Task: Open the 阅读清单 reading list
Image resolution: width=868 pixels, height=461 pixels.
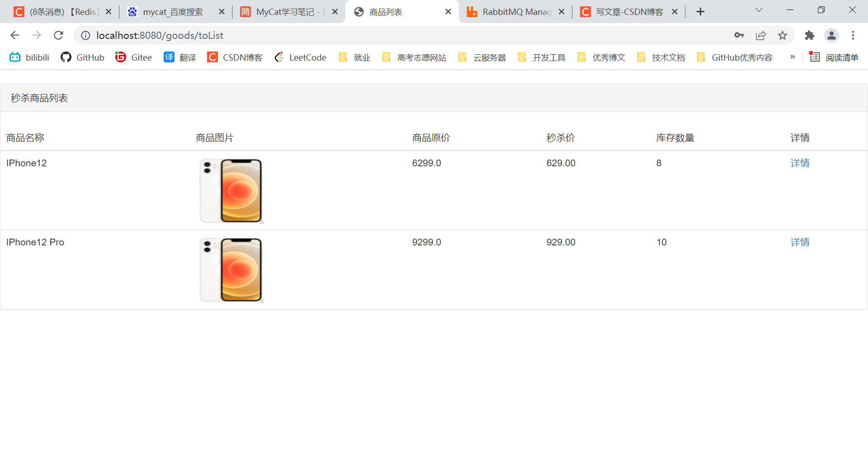Action: coord(834,57)
